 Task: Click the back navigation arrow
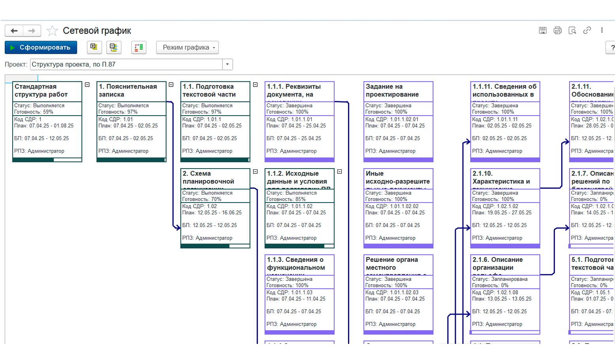coord(14,31)
